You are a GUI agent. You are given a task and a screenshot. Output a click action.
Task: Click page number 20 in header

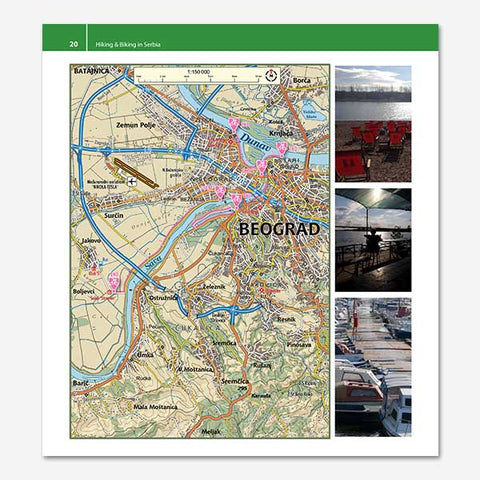pyautogui.click(x=74, y=44)
